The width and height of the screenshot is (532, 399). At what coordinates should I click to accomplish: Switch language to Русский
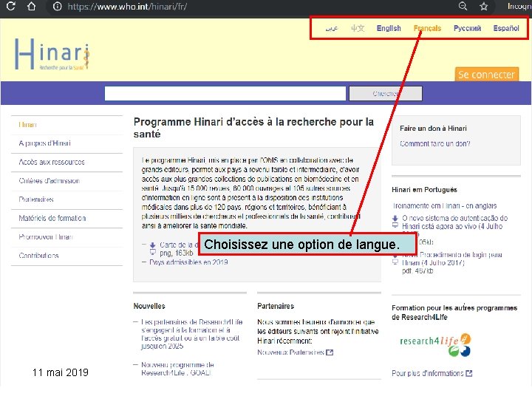467,28
